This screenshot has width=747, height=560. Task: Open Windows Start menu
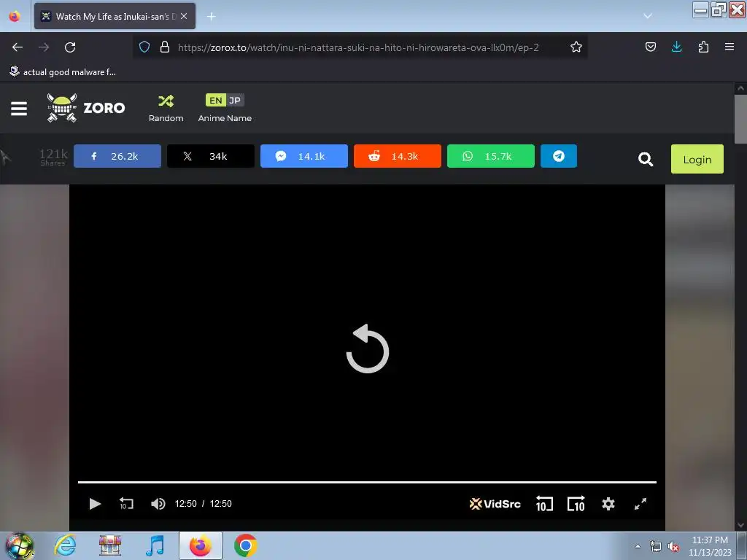19,545
